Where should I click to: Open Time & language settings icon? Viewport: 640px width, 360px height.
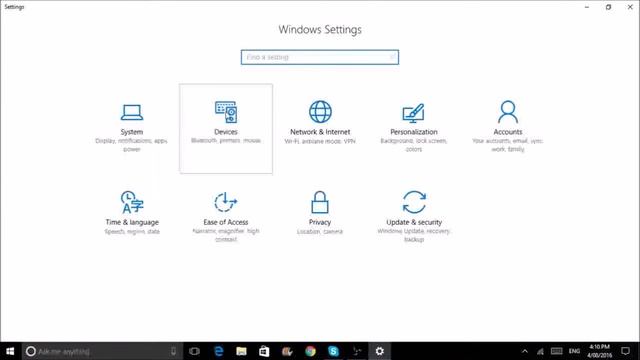132,202
